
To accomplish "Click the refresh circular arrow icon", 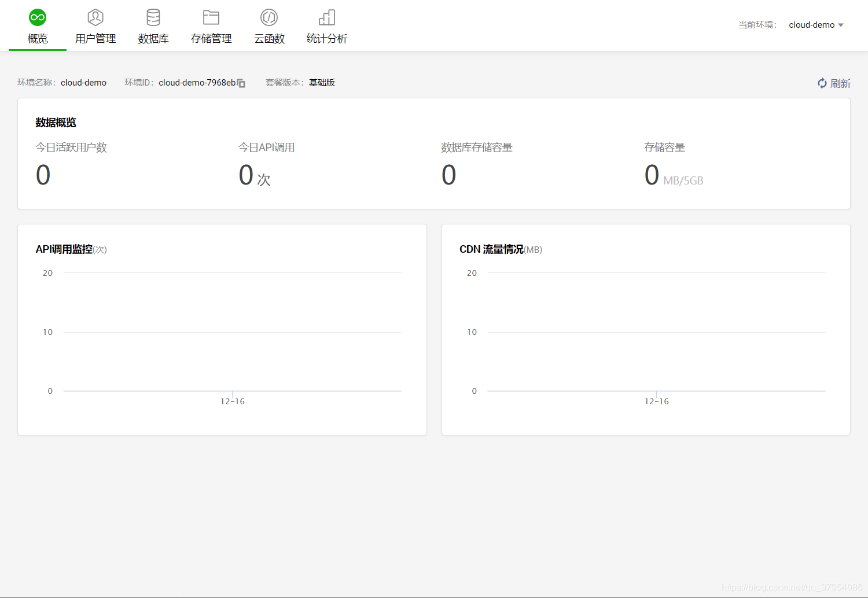I will click(822, 83).
